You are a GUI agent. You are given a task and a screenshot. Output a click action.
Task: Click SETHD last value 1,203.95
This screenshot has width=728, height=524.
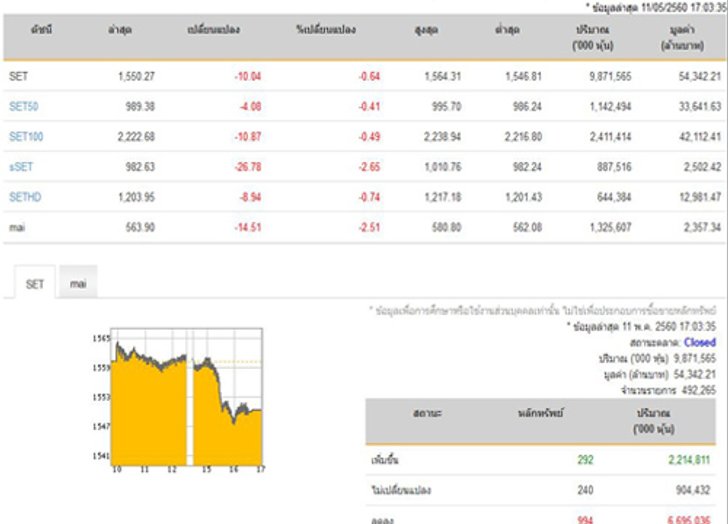136,197
